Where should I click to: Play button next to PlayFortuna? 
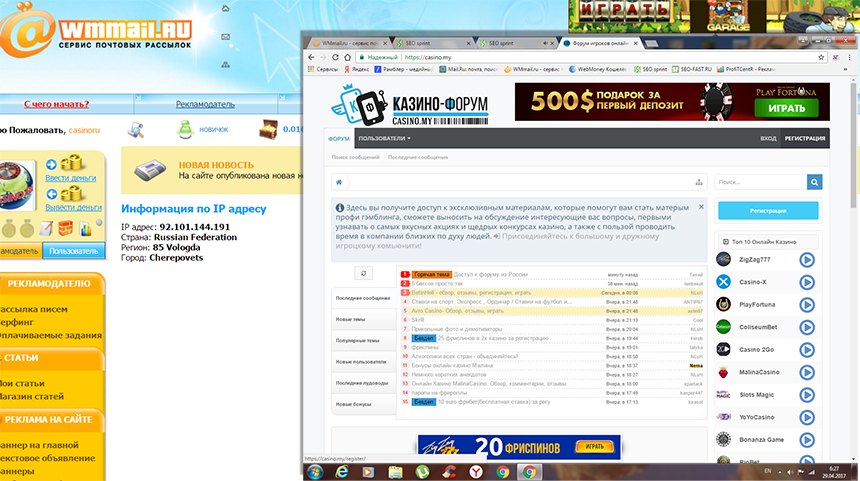coord(807,305)
